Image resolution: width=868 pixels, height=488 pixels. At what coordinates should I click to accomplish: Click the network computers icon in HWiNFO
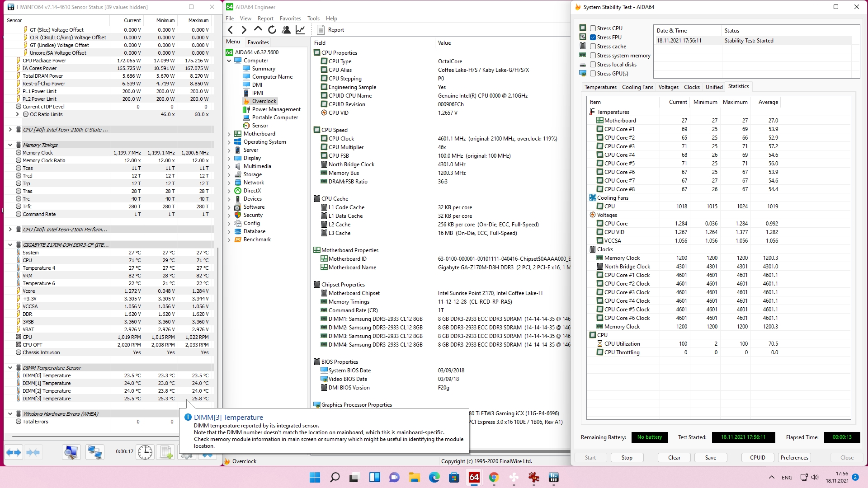pyautogui.click(x=94, y=452)
